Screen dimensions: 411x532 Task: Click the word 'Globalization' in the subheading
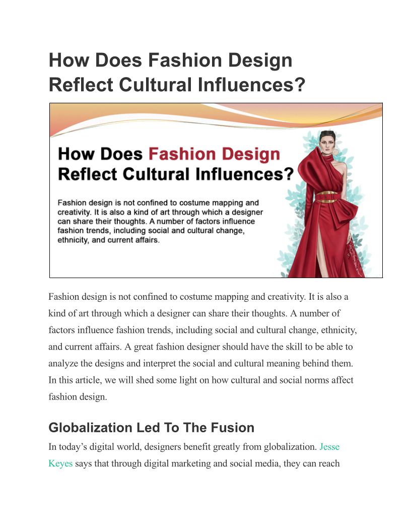pos(91,428)
